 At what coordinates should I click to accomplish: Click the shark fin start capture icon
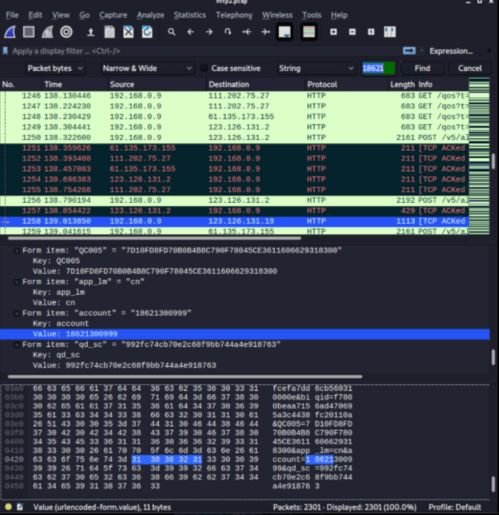coord(10,32)
